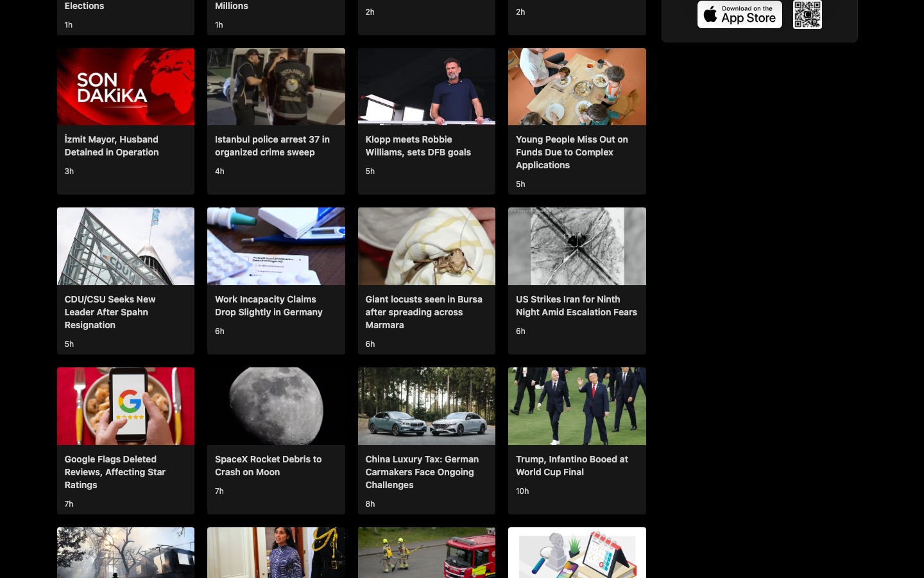
Task: Open 'China Luxury Tax: German Carmakers' headline
Action: [422, 472]
